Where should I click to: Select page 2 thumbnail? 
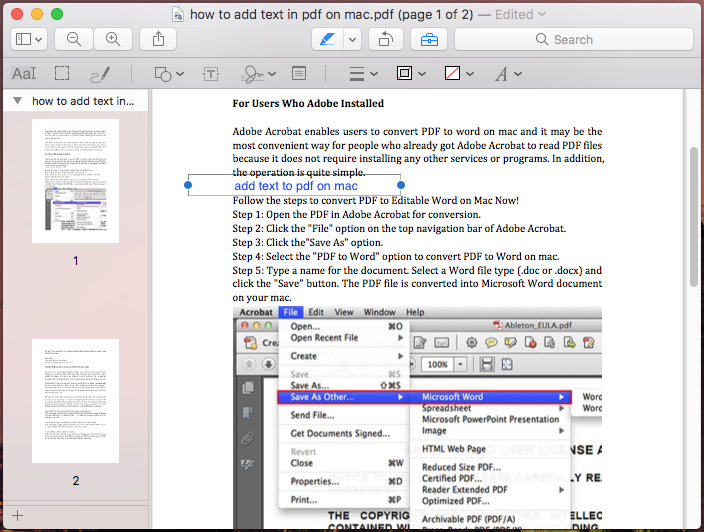75,401
